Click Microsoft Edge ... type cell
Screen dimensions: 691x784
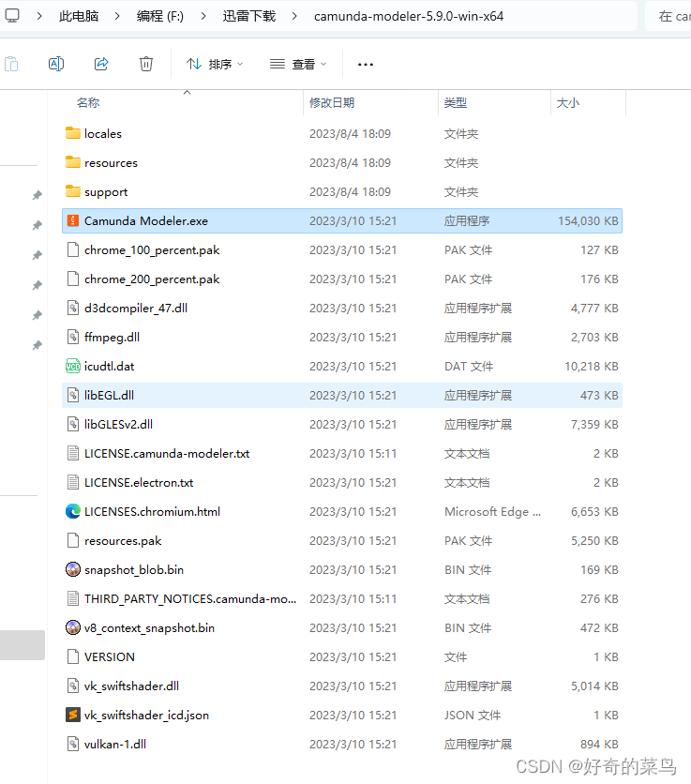(492, 511)
